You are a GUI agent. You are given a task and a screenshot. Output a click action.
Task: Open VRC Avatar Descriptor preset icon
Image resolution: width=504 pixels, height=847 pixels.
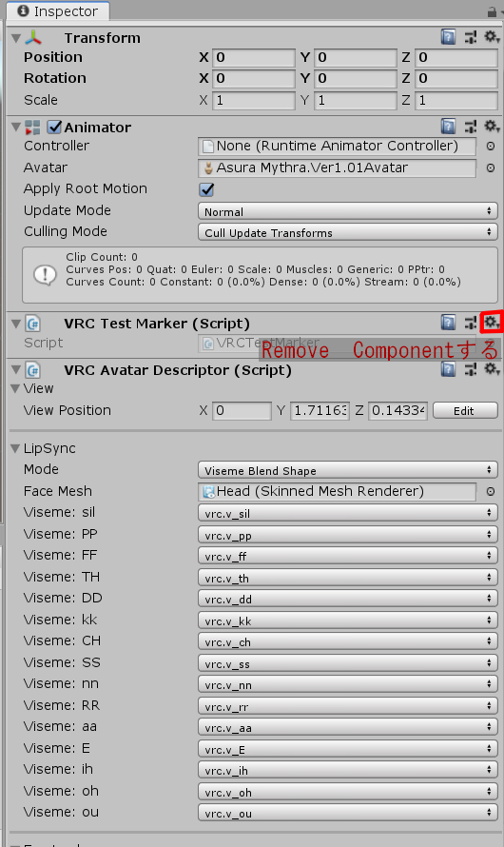471,369
